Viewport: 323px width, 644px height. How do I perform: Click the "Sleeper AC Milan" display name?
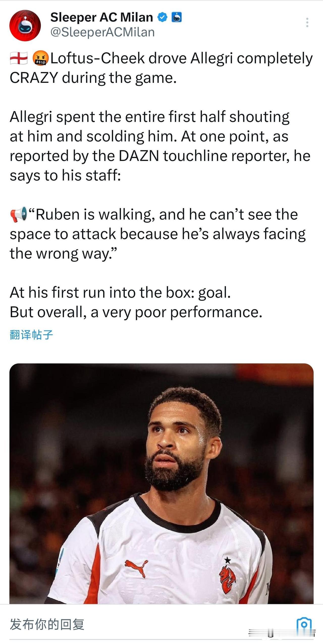[102, 17]
